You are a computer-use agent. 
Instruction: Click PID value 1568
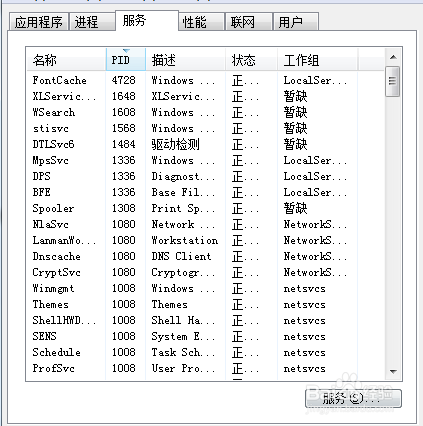tap(124, 128)
